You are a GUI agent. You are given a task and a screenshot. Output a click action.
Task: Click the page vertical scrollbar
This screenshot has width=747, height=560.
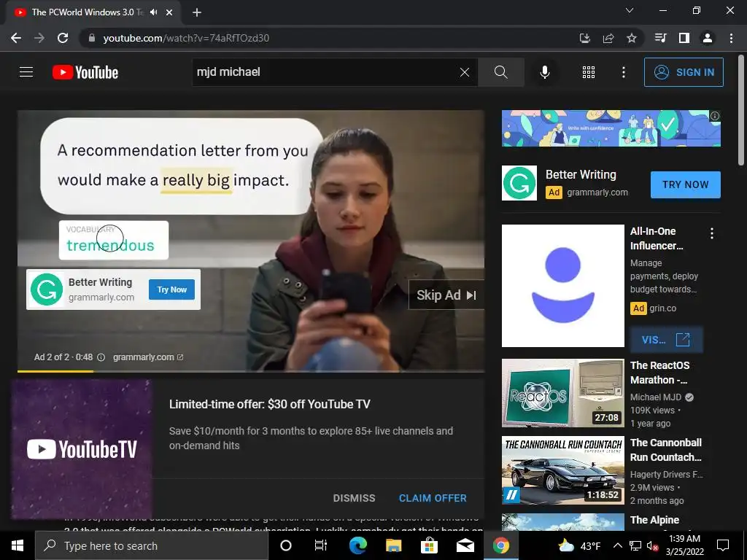click(x=741, y=109)
